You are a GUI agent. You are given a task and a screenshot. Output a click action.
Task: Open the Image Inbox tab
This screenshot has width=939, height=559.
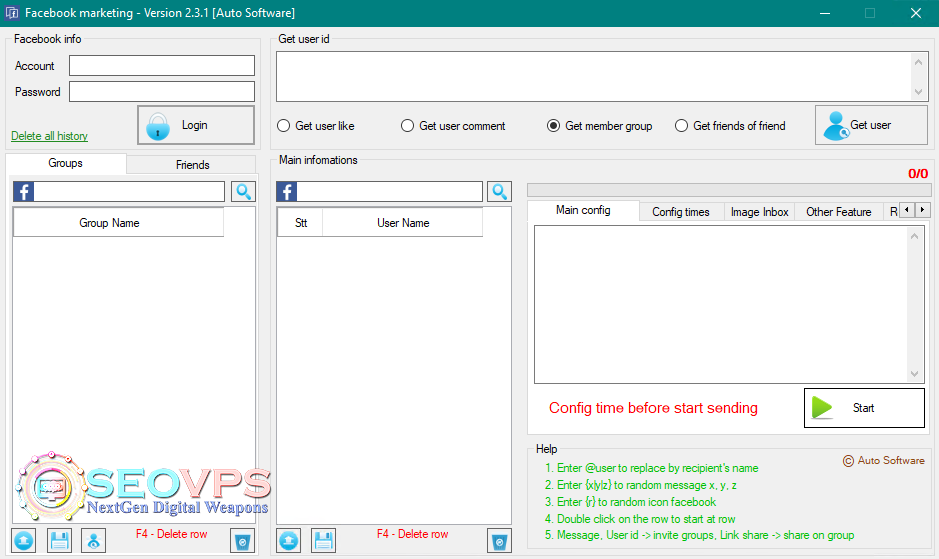coord(759,212)
